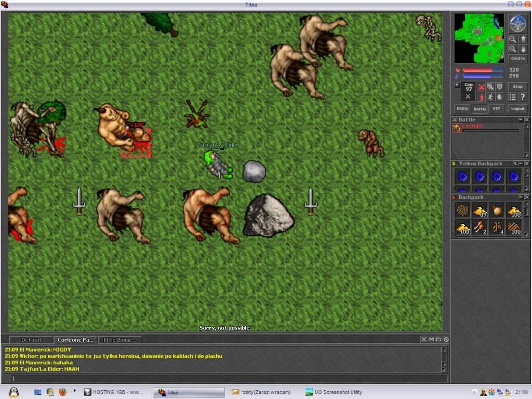The image size is (532, 399).
Task: Open help question mark icon
Action: click(x=523, y=97)
